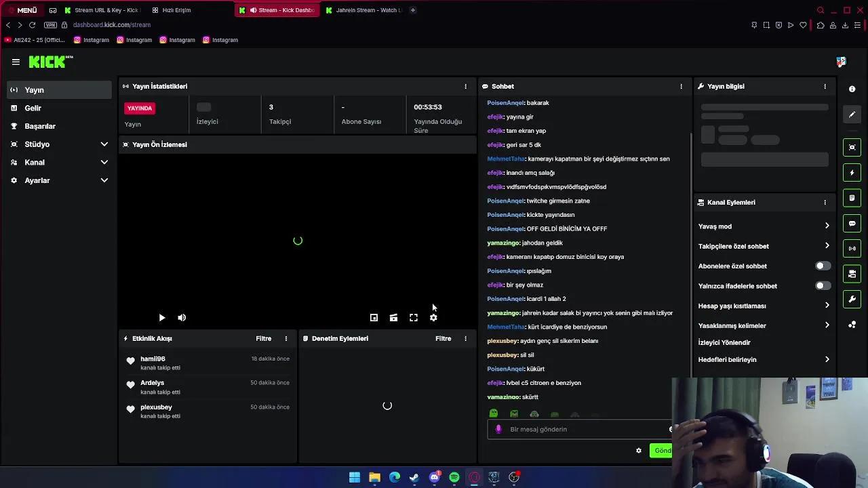Toggle the document widget in right rail
Screen dimensions: 868x488
pyautogui.click(x=852, y=198)
